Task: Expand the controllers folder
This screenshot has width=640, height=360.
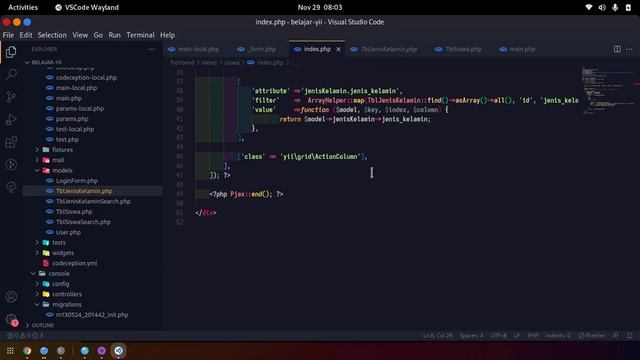Action: (x=93, y=294)
